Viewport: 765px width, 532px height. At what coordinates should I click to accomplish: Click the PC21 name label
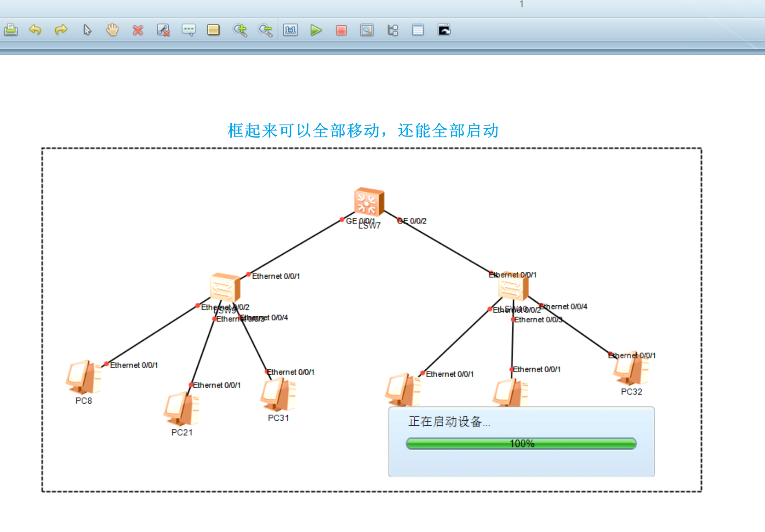click(x=182, y=433)
